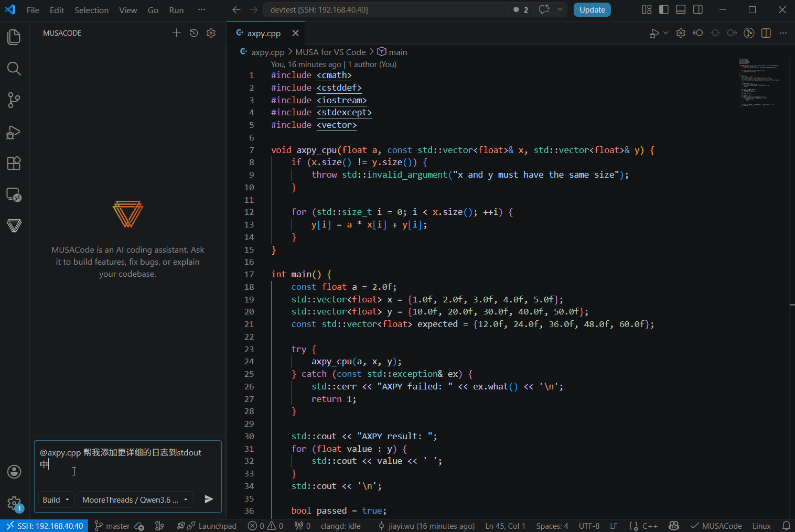
Task: Open the Explorer view in activity bar
Action: point(14,37)
